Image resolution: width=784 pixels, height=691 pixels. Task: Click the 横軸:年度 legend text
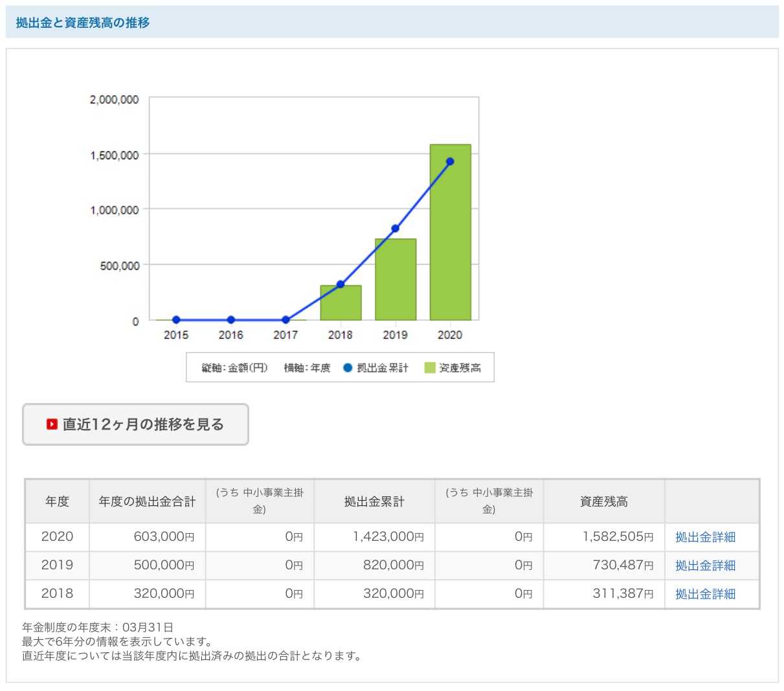(x=307, y=367)
